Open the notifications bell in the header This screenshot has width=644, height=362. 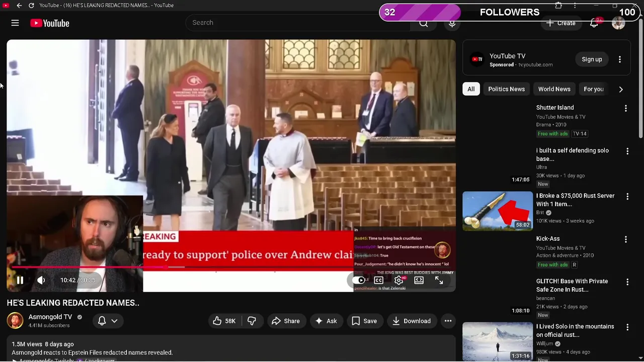pyautogui.click(x=594, y=23)
